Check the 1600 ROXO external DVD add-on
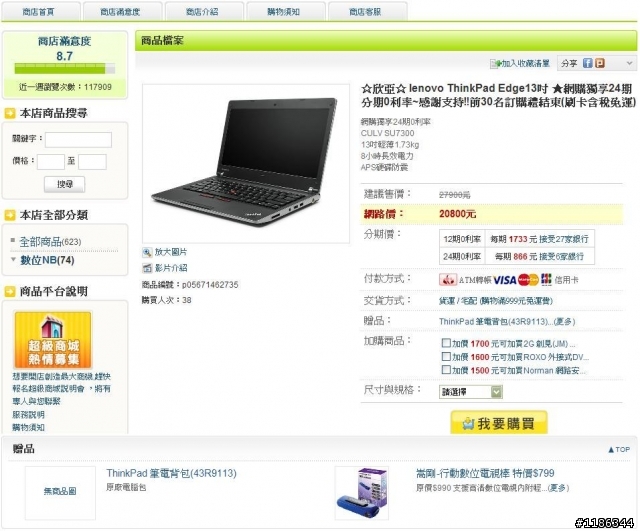 446,356
